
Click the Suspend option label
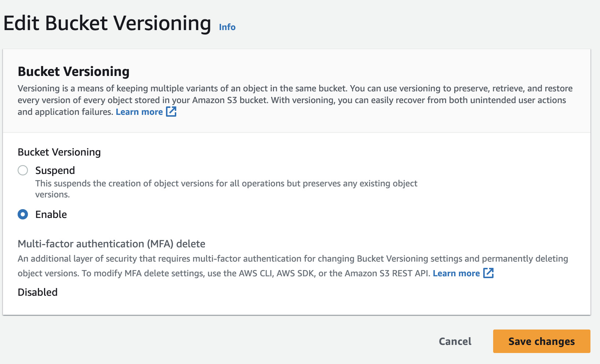55,171
